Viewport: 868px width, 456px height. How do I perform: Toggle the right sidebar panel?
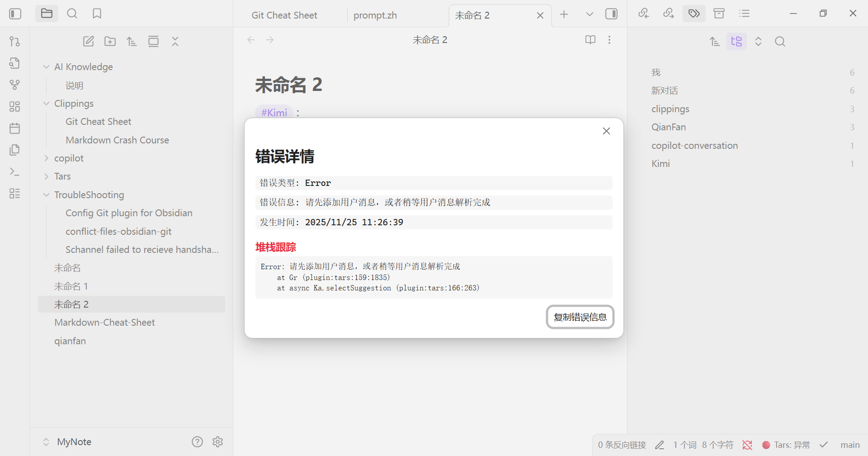tap(611, 14)
